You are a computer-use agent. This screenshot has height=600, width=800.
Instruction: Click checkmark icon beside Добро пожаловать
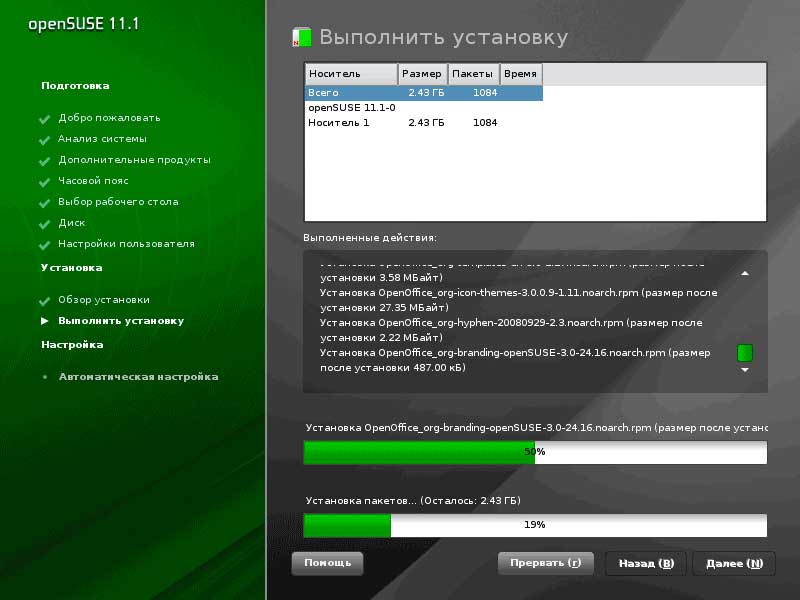click(x=44, y=119)
